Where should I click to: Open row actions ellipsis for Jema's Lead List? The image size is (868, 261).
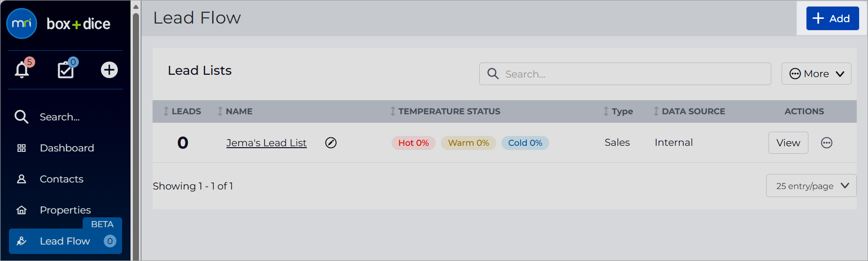(x=827, y=142)
